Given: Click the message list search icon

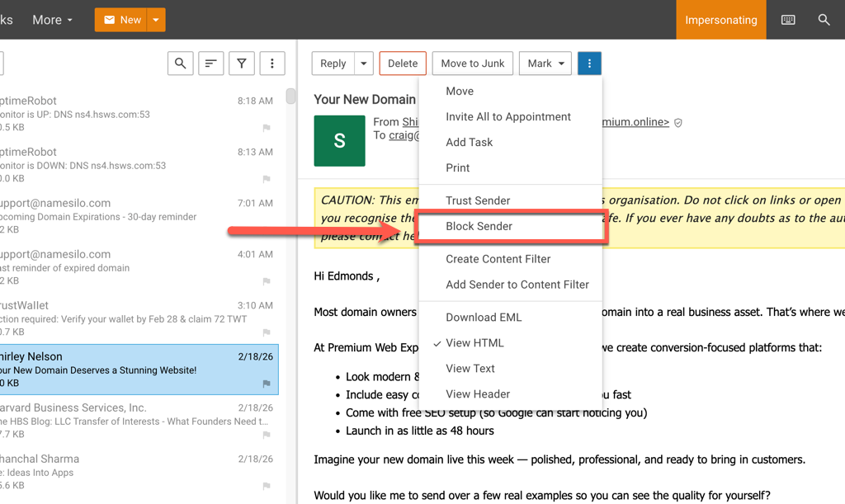Looking at the screenshot, I should click(x=181, y=64).
